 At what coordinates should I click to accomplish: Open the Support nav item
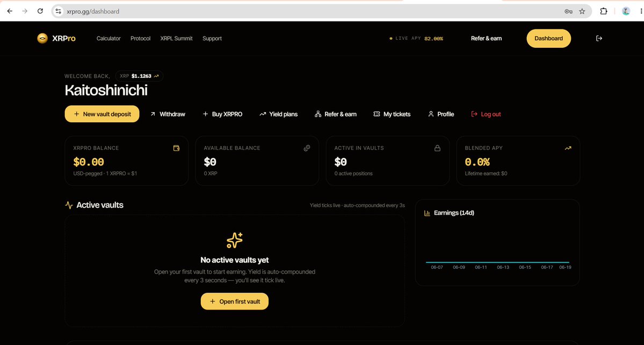(x=212, y=38)
